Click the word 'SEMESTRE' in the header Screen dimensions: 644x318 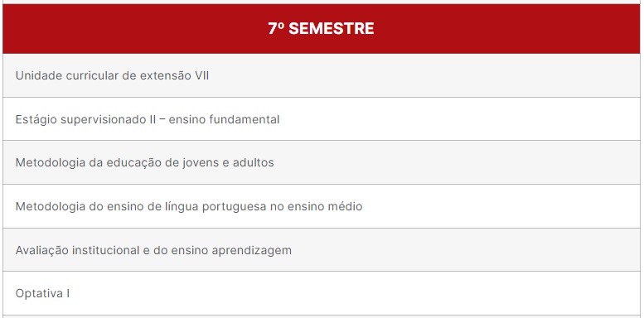tap(332, 29)
